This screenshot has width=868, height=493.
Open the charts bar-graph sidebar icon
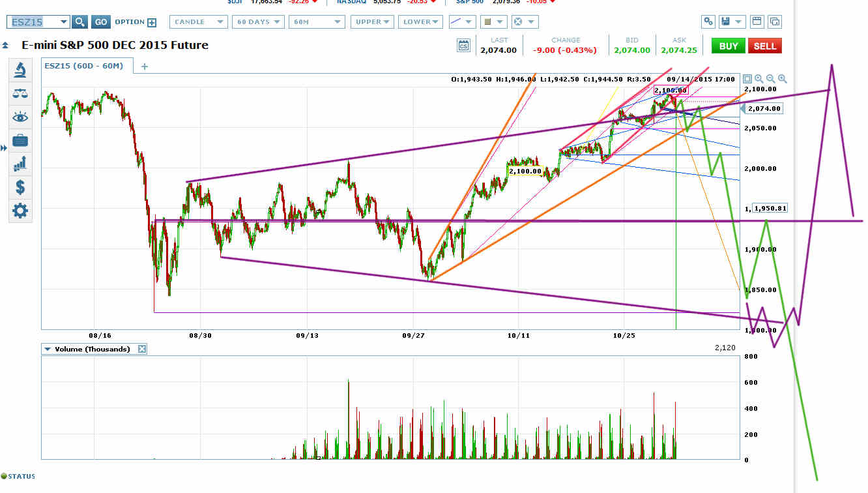[20, 164]
